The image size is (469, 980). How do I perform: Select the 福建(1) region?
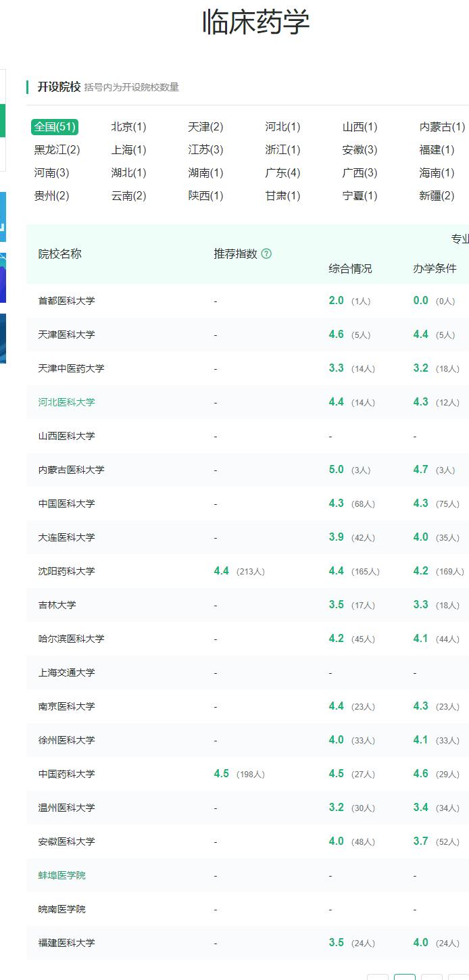pyautogui.click(x=437, y=150)
